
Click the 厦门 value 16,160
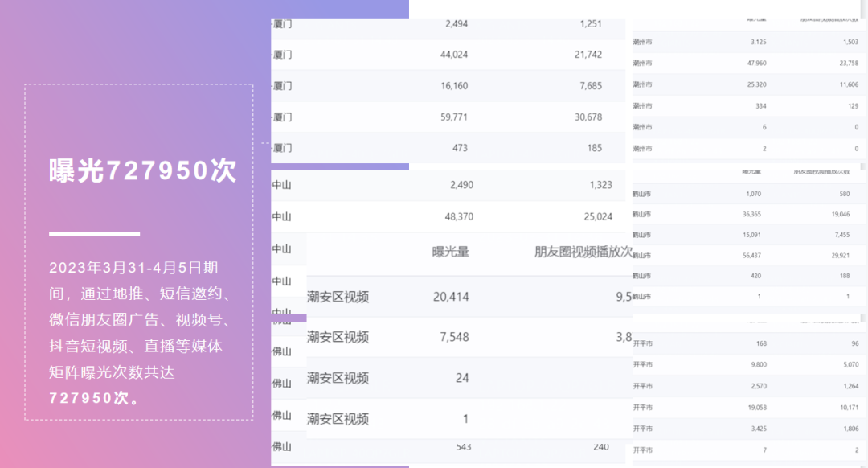[x=454, y=86]
